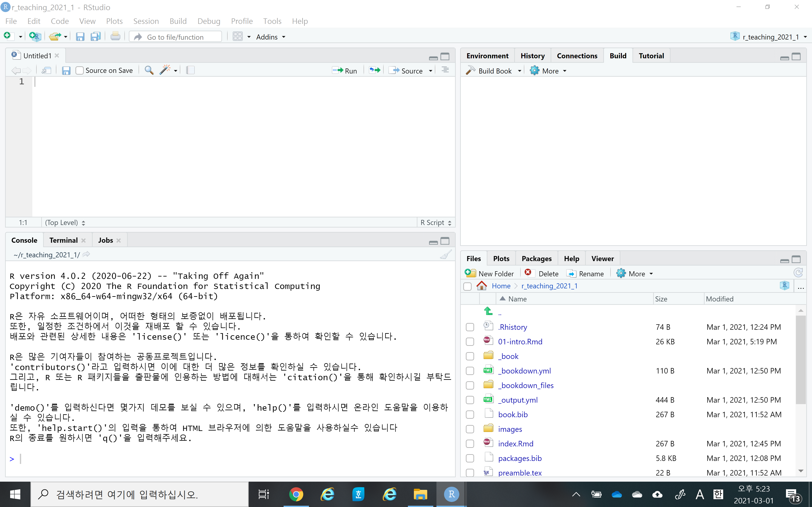
Task: Click the Compile Report notebook icon
Action: click(190, 70)
